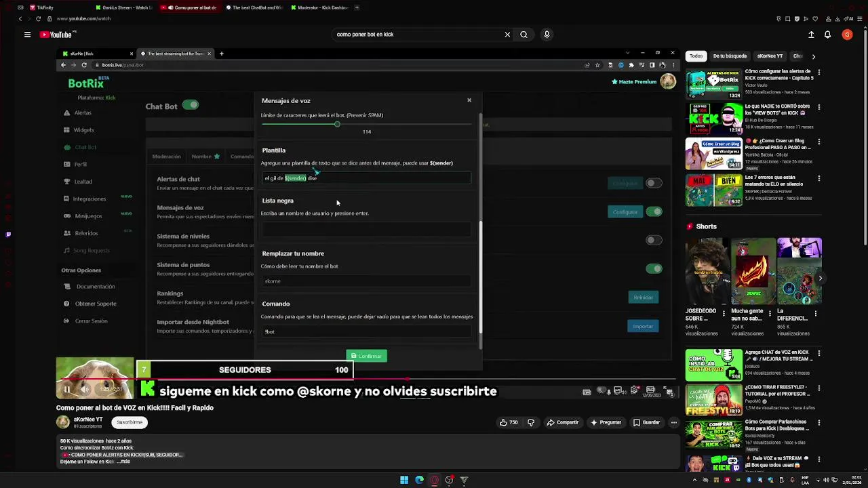Show more filter chips with the arrow

coord(814,56)
